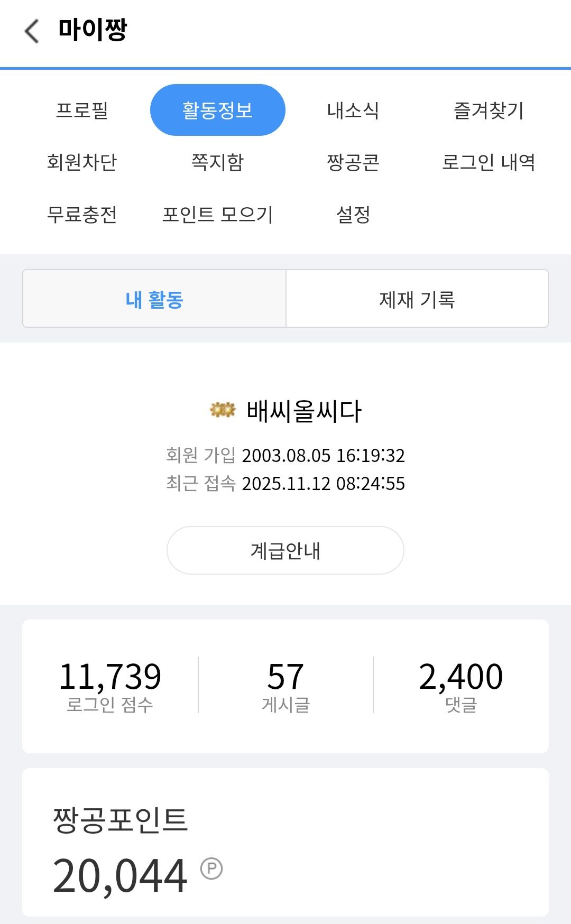571x924 pixels.
Task: Tap the 57 게시글 count
Action: click(285, 686)
